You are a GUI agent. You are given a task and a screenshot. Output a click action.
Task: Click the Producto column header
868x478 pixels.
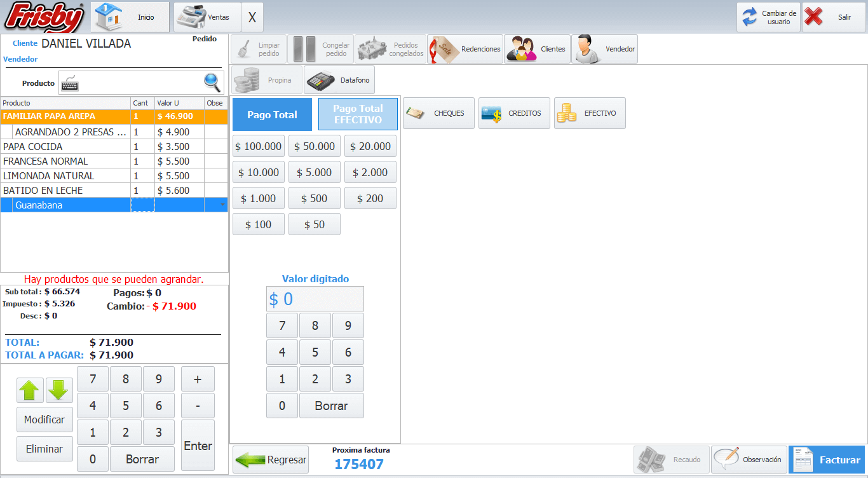[x=65, y=103]
